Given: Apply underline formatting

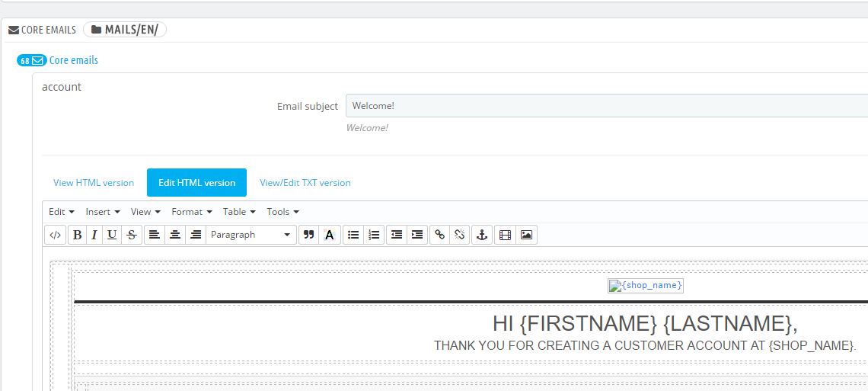Looking at the screenshot, I should (112, 235).
